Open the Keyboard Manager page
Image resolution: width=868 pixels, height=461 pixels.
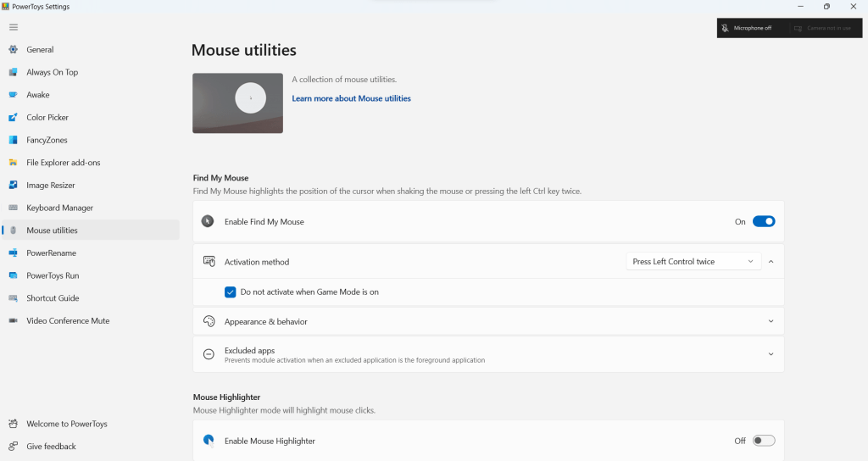(91, 208)
